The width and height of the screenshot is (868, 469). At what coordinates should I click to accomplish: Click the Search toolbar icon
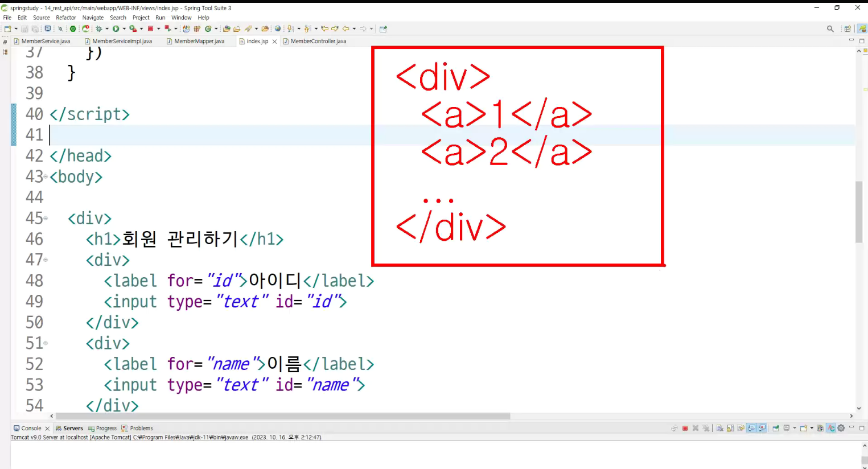pyautogui.click(x=249, y=28)
